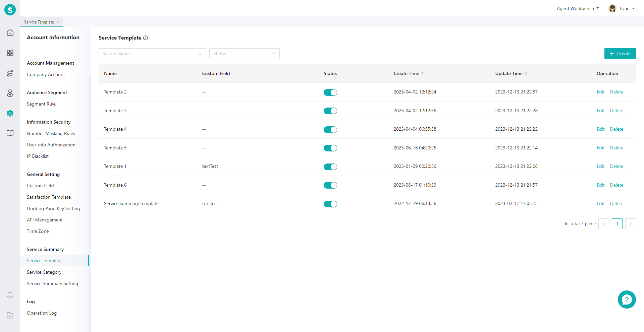Image resolution: width=644 pixels, height=332 pixels.
Task: Open the routing flow icon in sidebar
Action: click(10, 73)
